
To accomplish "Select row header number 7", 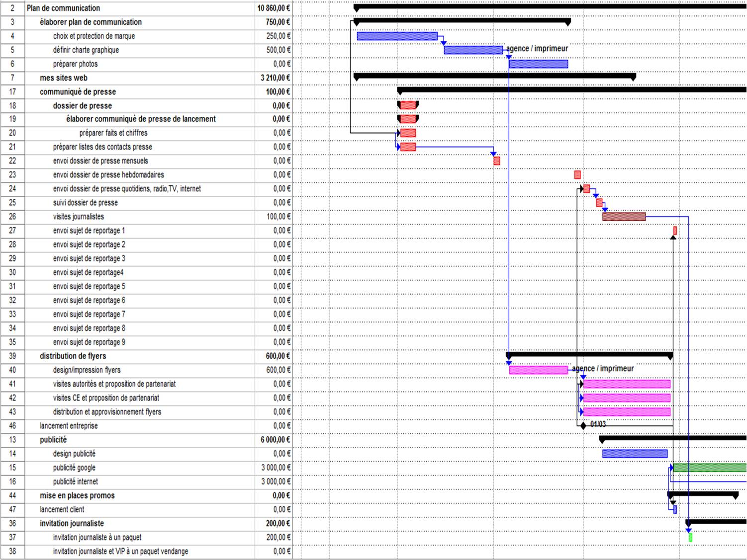I will pyautogui.click(x=12, y=78).
